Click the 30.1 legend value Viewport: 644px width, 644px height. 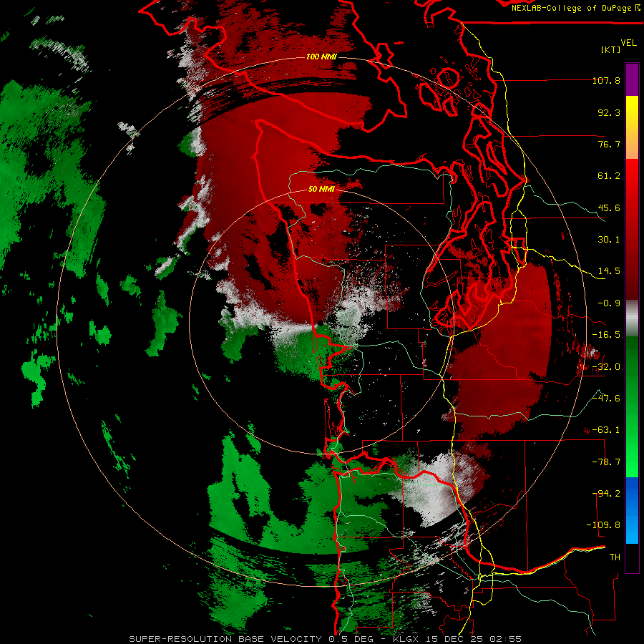coord(609,239)
